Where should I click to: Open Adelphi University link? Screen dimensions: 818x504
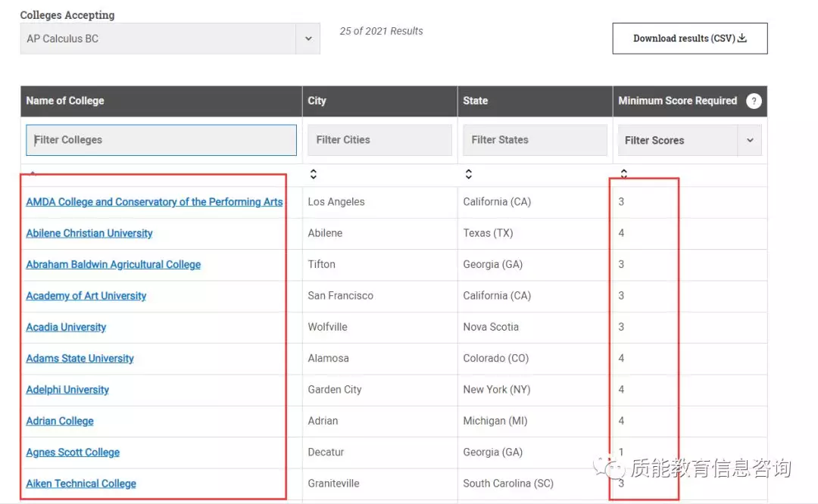coord(67,389)
